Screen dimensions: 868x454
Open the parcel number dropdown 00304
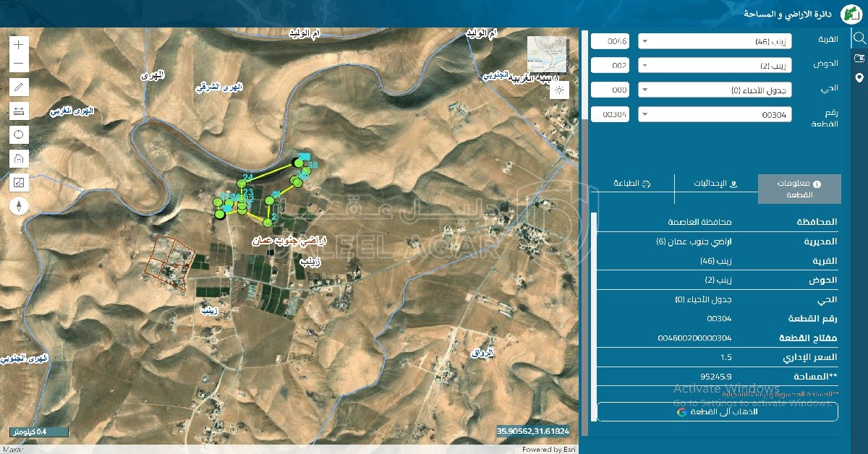pyautogui.click(x=715, y=114)
